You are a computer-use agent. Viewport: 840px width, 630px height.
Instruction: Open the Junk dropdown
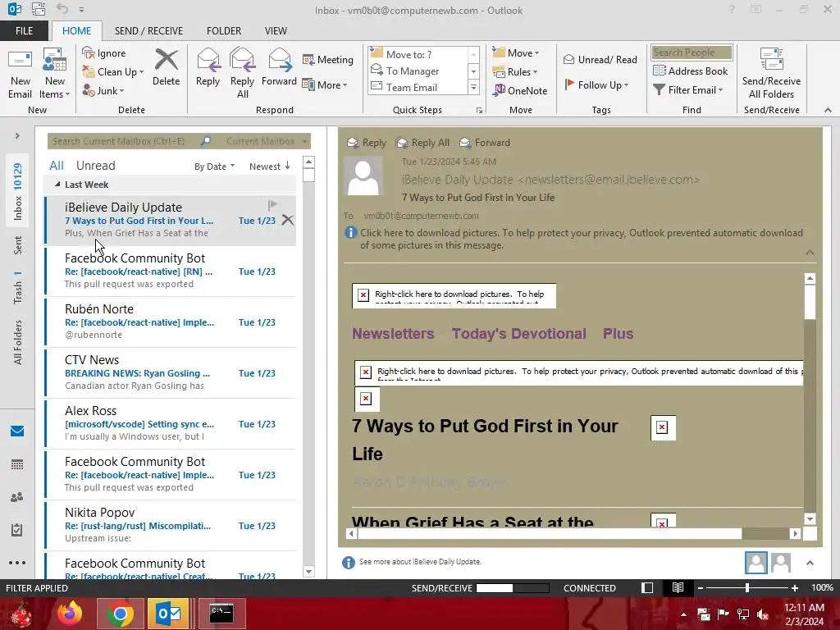[x=103, y=90]
